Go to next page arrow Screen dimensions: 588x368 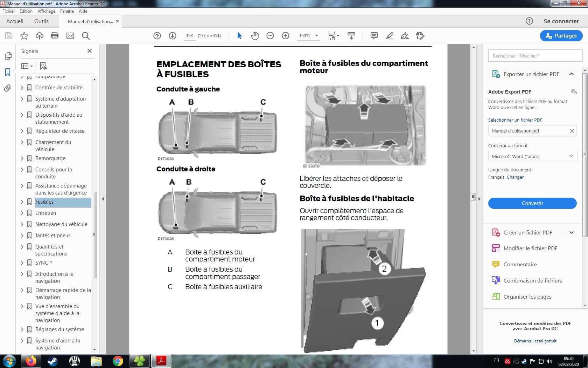[173, 36]
